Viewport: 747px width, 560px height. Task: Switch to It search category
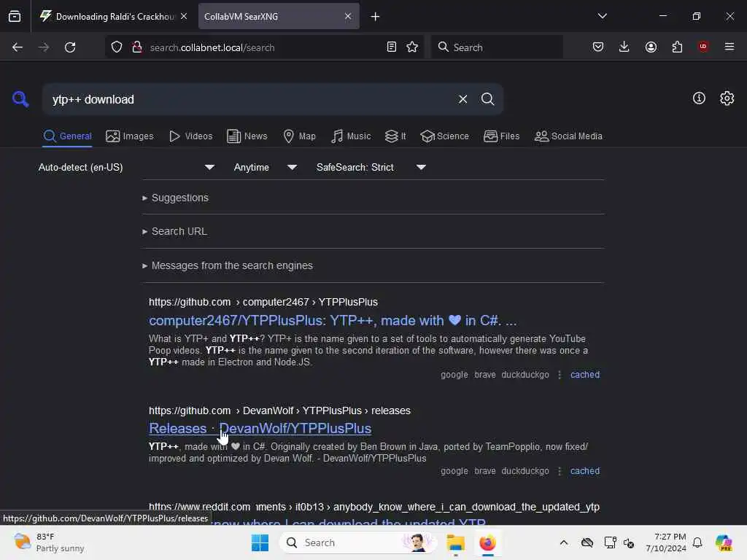click(x=395, y=136)
